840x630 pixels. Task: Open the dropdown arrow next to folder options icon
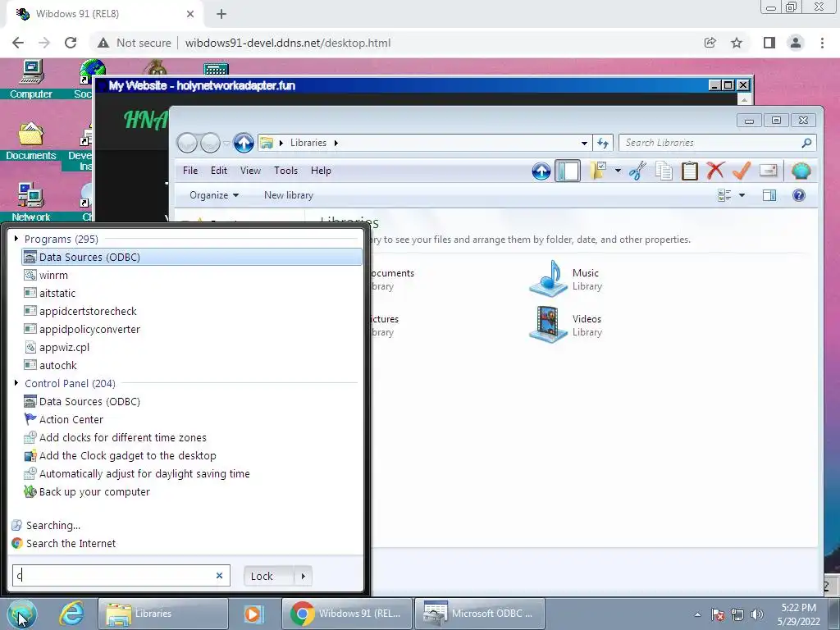[x=618, y=171]
